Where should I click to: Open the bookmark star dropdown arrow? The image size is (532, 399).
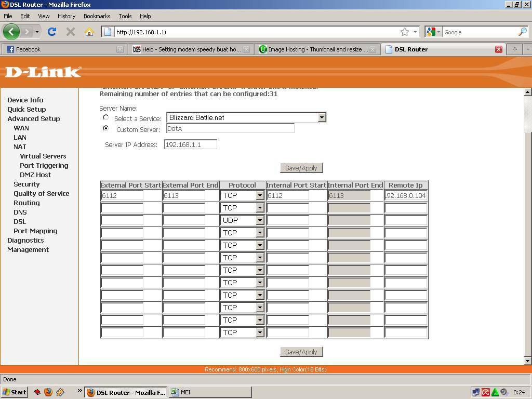pyautogui.click(x=415, y=32)
